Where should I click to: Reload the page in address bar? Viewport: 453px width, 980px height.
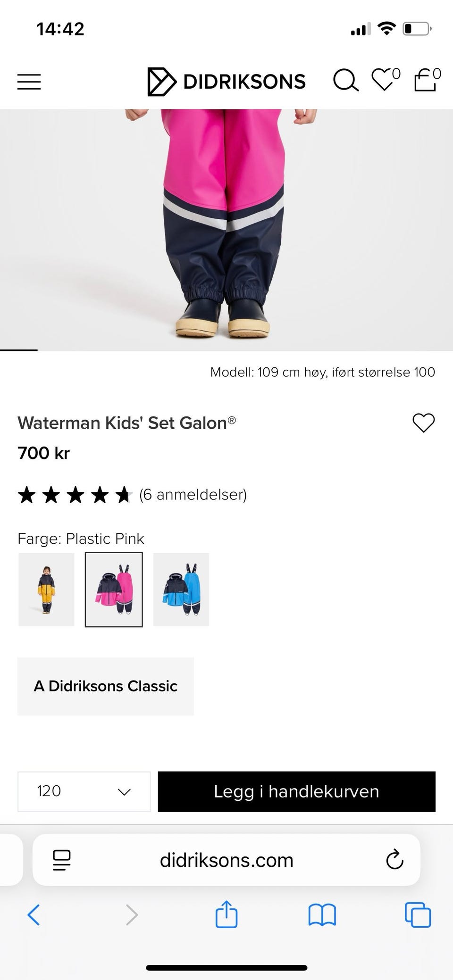(x=394, y=860)
